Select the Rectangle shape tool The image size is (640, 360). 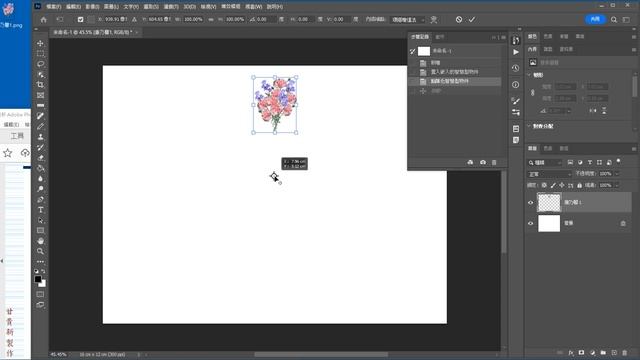[x=40, y=231]
